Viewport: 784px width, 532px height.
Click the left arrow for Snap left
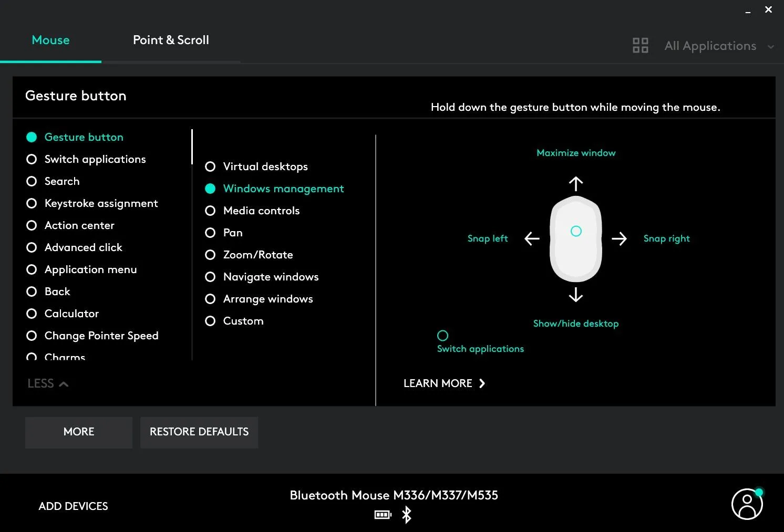click(x=532, y=238)
